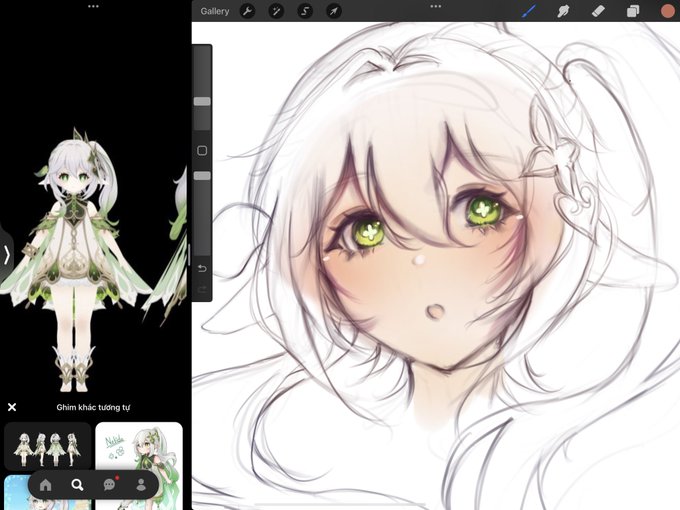Undo the last stroke
Viewport: 680px width, 510px height.
[202, 269]
